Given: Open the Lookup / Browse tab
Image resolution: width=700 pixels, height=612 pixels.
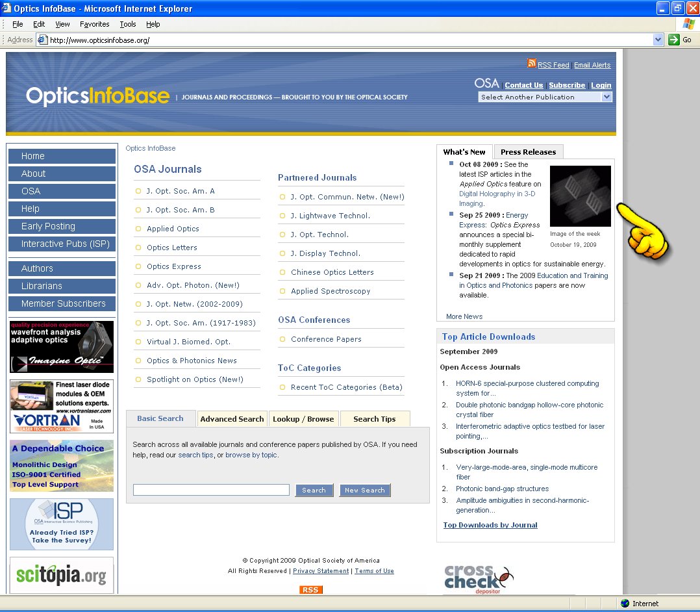Looking at the screenshot, I should pyautogui.click(x=304, y=419).
